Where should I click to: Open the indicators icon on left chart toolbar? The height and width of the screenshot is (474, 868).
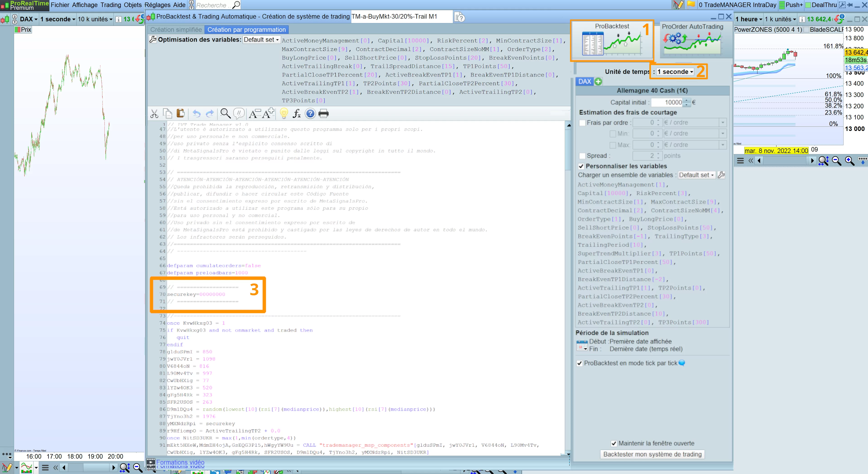[26, 468]
